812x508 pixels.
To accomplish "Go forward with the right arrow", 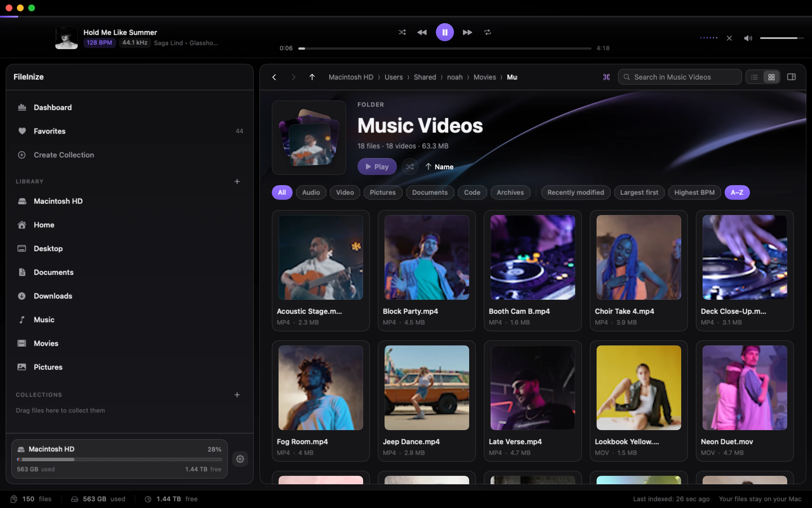I will 294,77.
